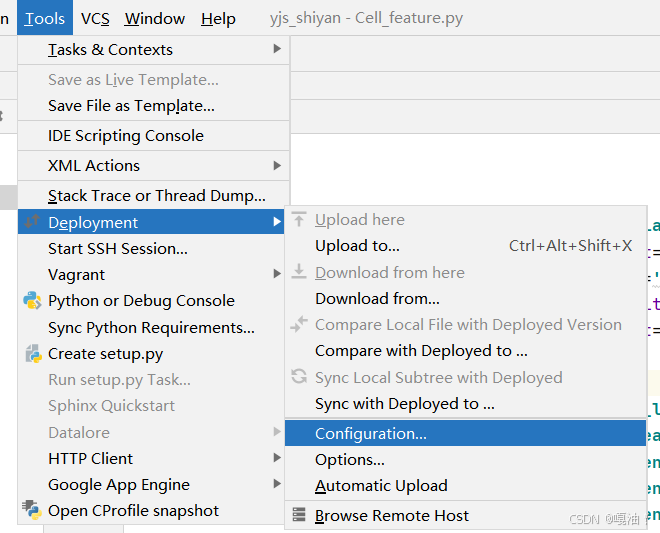Expand the HTTP Client submenu arrow
Viewport: 660px width, 533px height.
pyautogui.click(x=277, y=458)
